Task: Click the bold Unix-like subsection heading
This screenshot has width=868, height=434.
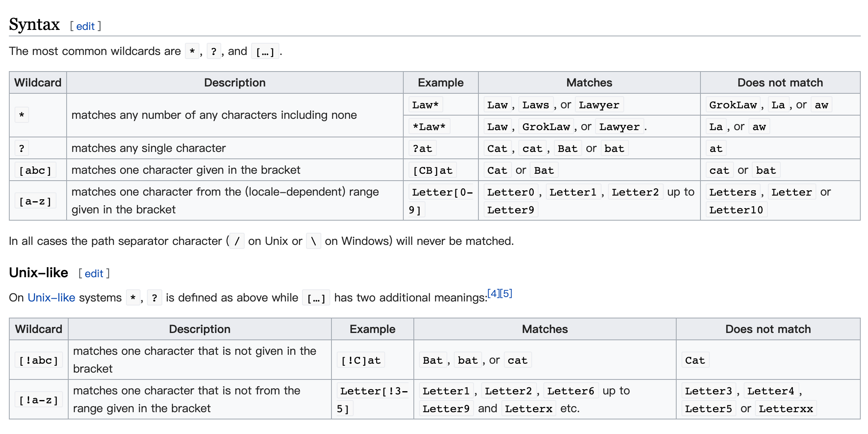Action: (x=38, y=273)
